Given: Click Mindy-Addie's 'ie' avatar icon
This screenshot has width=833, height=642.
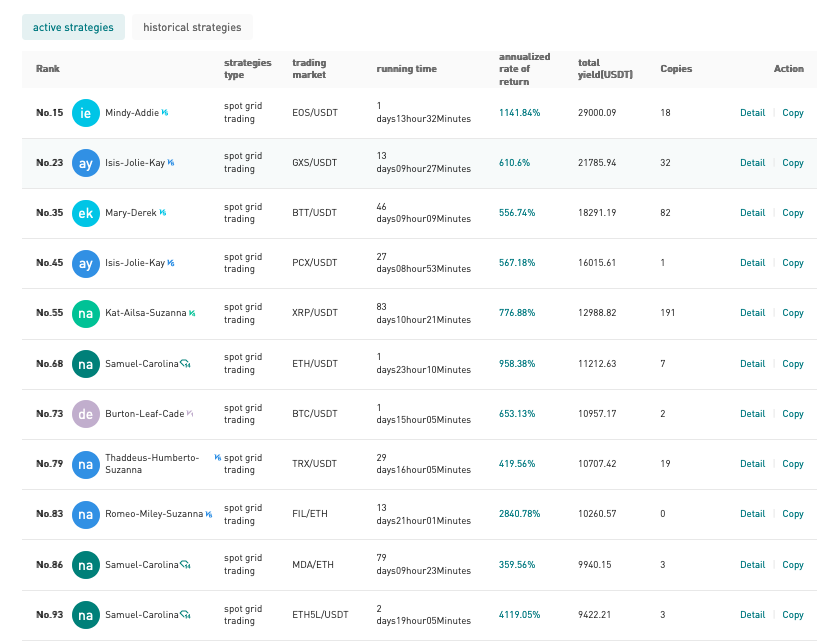Looking at the screenshot, I should (x=86, y=113).
